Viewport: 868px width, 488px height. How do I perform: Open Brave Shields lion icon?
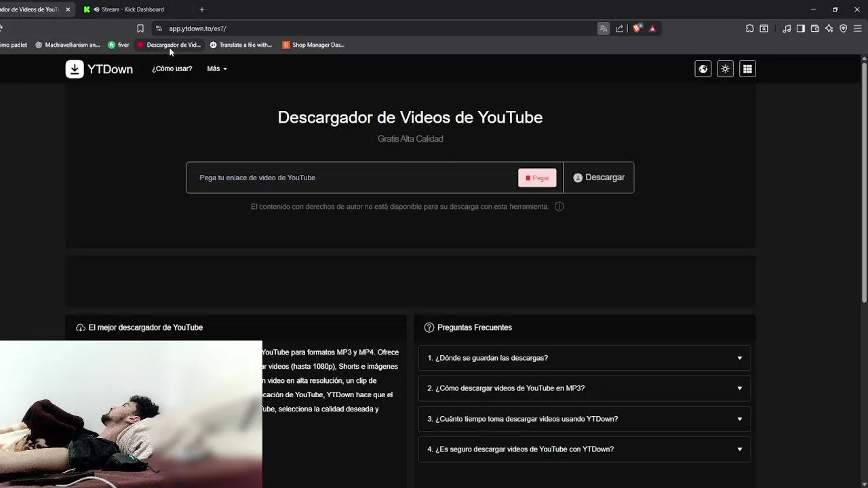[x=637, y=28]
